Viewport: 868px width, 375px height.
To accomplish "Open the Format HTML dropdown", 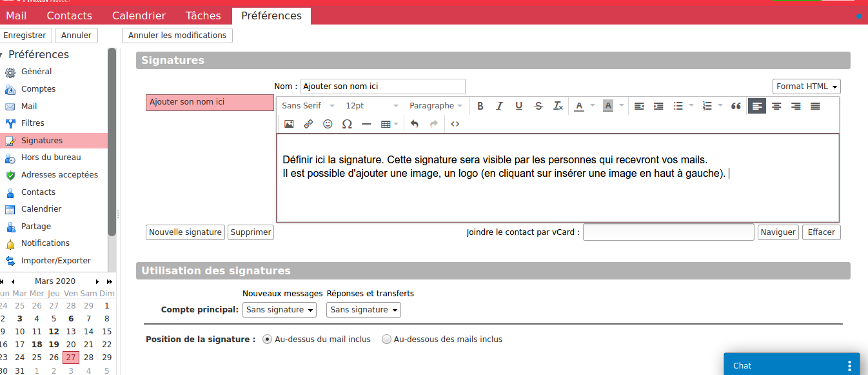I will click(x=806, y=86).
